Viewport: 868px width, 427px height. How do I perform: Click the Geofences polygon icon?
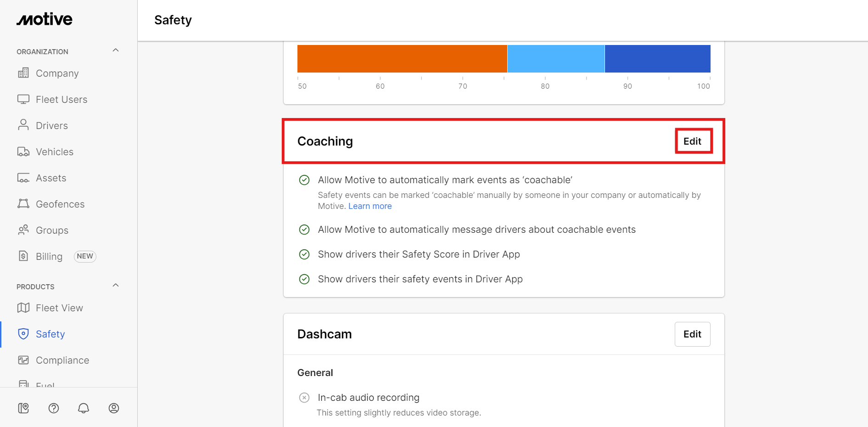[x=23, y=204]
